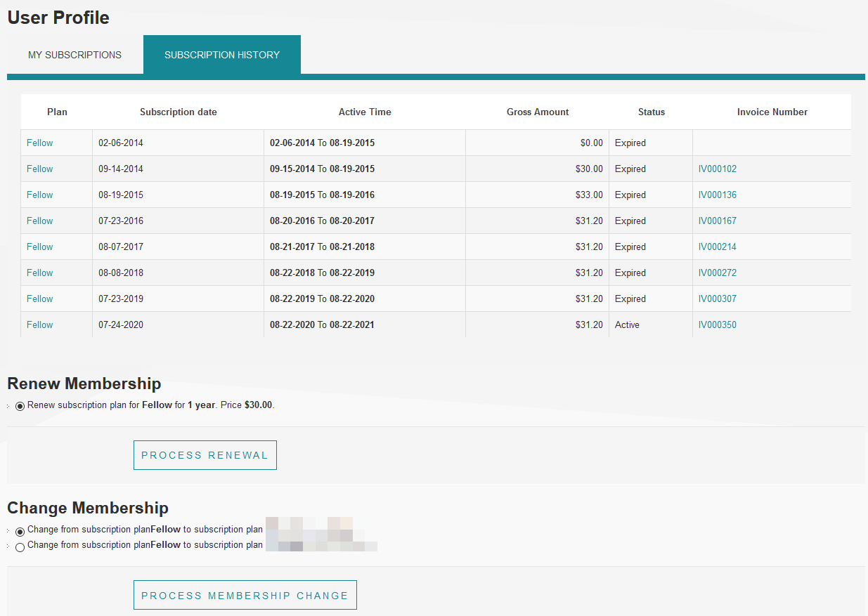Open Fellow plan link dated 08-07-2017
Screen dimensions: 868x616
coord(40,247)
